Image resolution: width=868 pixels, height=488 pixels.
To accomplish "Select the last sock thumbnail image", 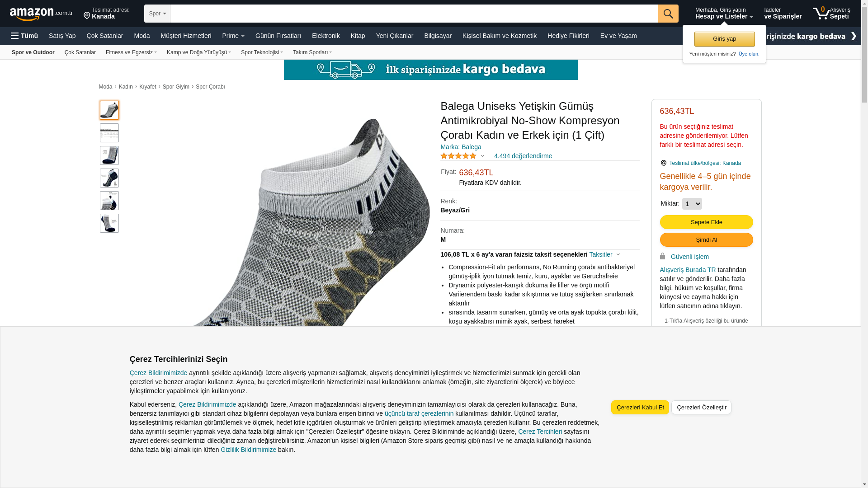I will pyautogui.click(x=109, y=223).
